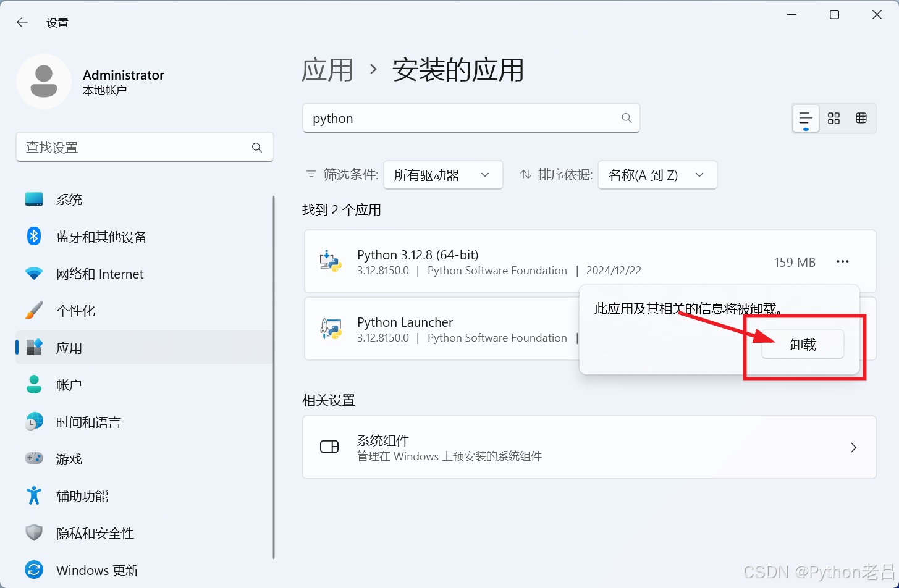Switch to table view layout
Viewport: 899px width, 588px height.
(x=861, y=118)
